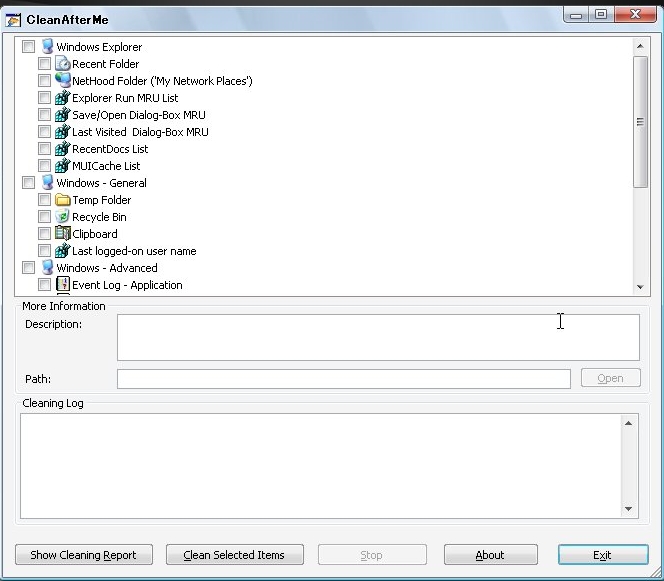664x581 pixels.
Task: Enable the RecentDocs List checkbox
Action: (44, 149)
